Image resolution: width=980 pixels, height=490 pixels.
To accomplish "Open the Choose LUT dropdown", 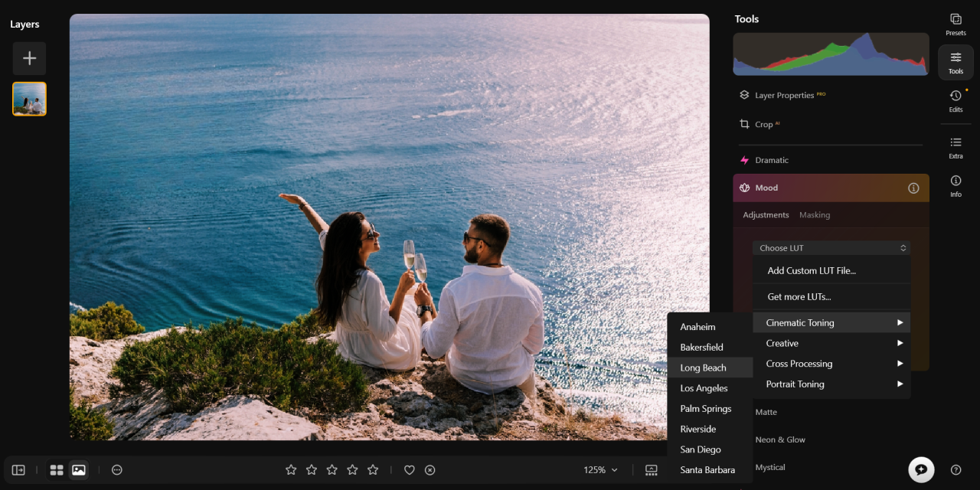I will click(x=832, y=248).
